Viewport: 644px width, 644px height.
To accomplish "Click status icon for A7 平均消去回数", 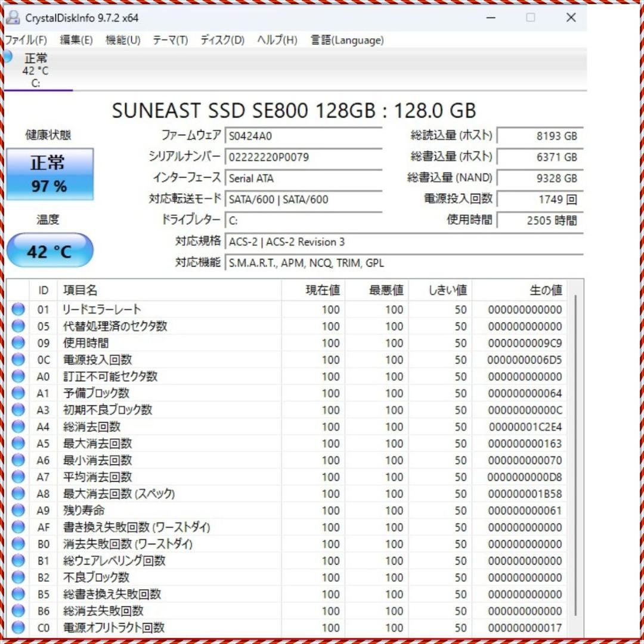I will coord(18,477).
